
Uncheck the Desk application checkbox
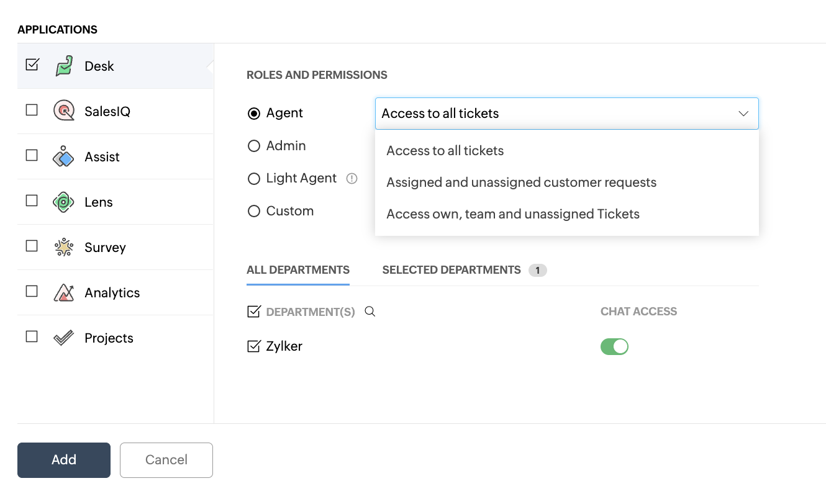click(x=32, y=65)
